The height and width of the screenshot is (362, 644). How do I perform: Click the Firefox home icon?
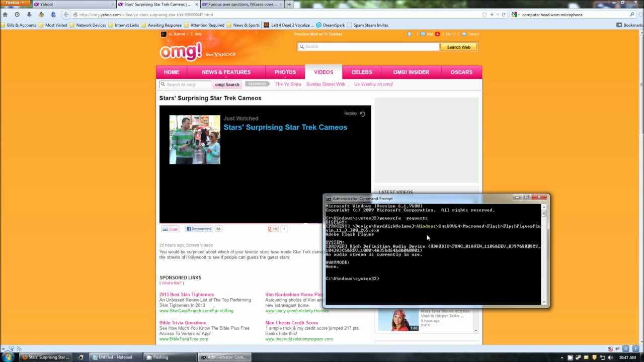point(5,15)
